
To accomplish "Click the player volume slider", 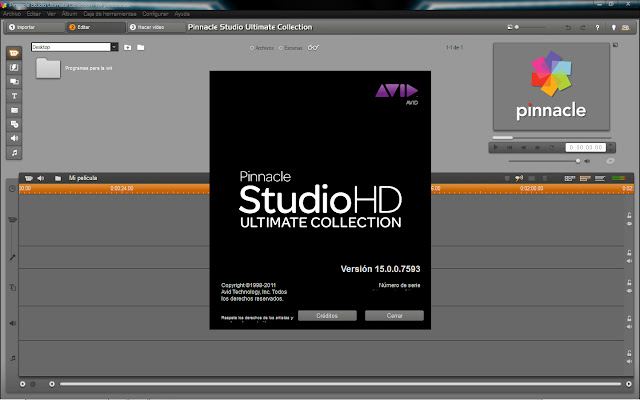I will (x=544, y=161).
